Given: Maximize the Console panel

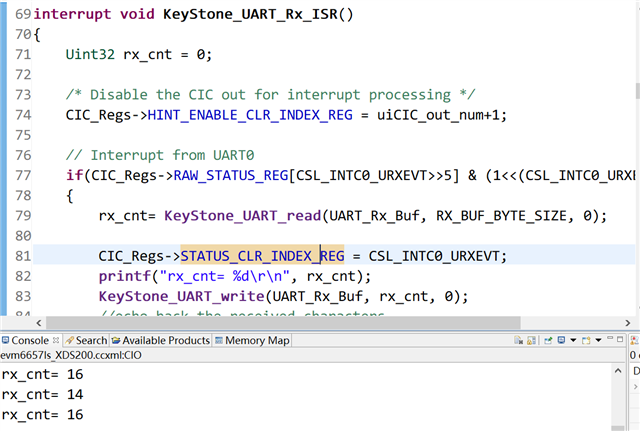Looking at the screenshot, I should pyautogui.click(x=620, y=339).
